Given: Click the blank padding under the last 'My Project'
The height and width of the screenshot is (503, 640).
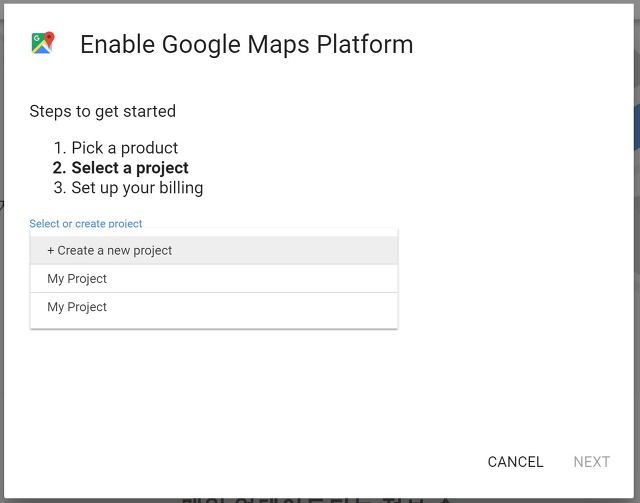Looking at the screenshot, I should pyautogui.click(x=214, y=324).
